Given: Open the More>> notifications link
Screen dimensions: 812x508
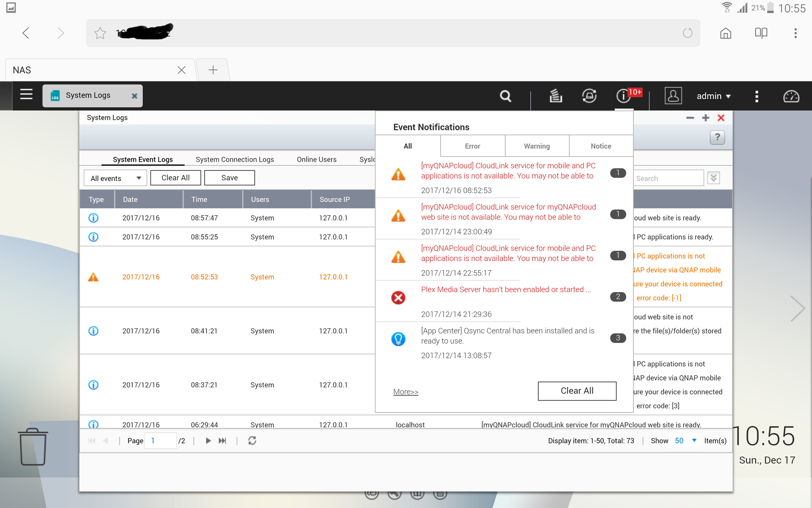Looking at the screenshot, I should click(x=406, y=392).
